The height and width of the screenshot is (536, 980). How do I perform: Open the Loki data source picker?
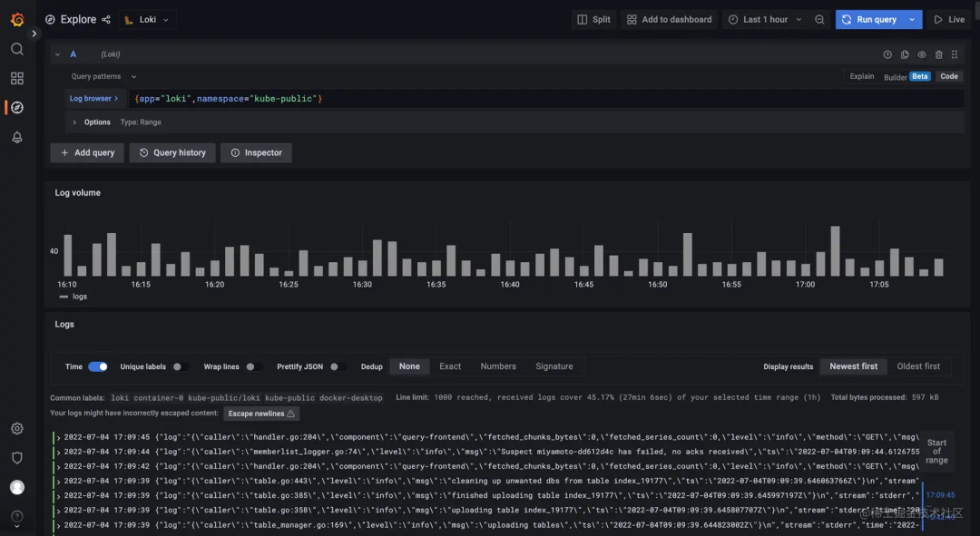coord(147,19)
